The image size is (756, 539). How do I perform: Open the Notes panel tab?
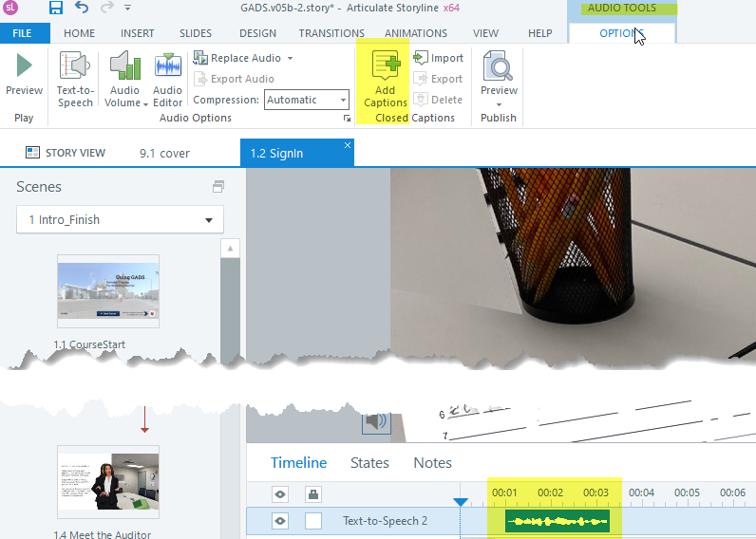432,462
